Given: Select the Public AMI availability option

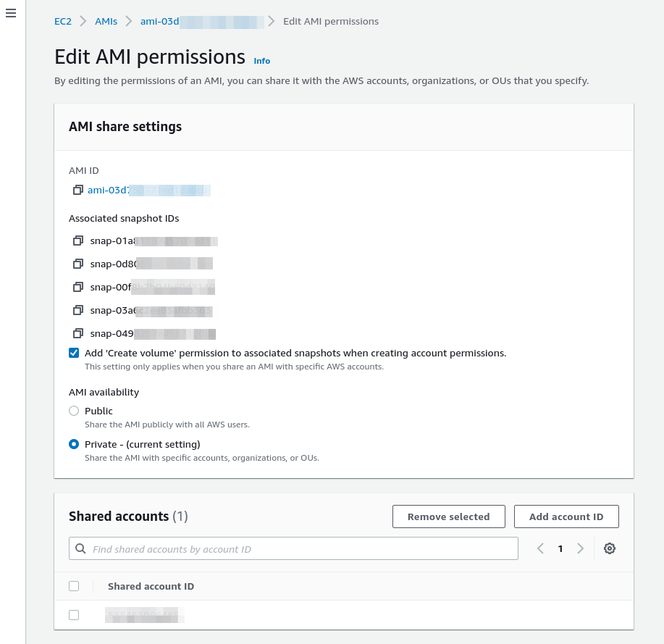Looking at the screenshot, I should (74, 411).
